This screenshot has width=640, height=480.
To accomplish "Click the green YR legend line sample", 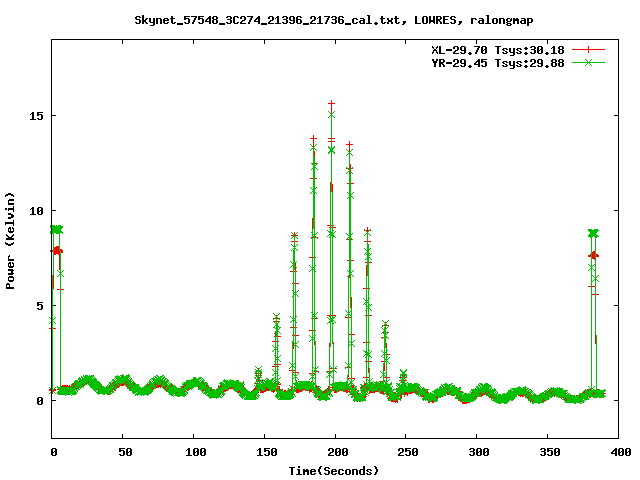I will click(x=588, y=62).
